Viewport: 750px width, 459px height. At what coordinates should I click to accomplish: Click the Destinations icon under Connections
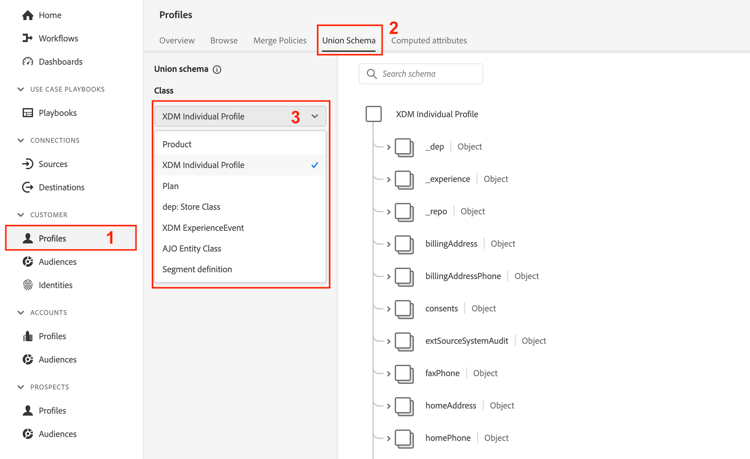28,187
